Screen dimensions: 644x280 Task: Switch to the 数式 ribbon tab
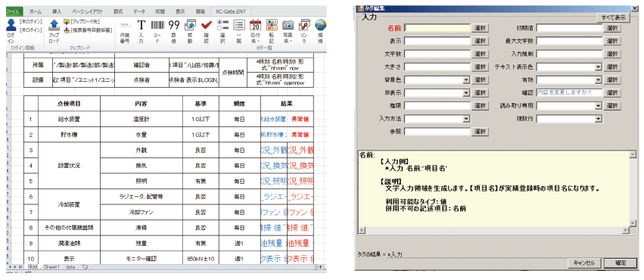[118, 12]
